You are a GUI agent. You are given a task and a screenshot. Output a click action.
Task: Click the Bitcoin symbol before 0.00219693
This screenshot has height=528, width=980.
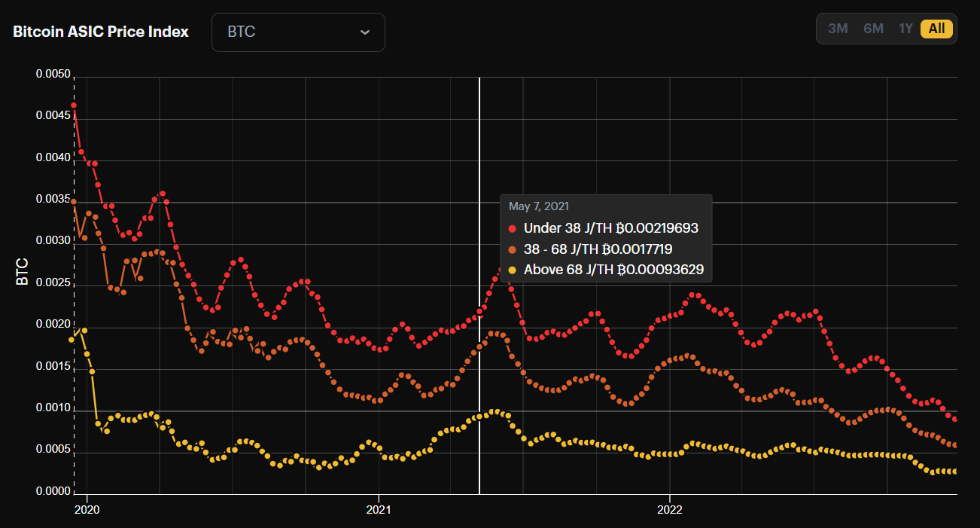coord(621,228)
